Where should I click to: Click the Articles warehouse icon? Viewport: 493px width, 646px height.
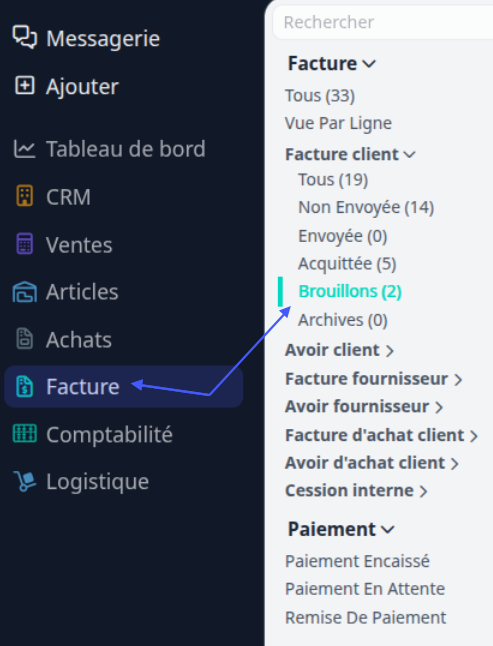click(x=25, y=292)
